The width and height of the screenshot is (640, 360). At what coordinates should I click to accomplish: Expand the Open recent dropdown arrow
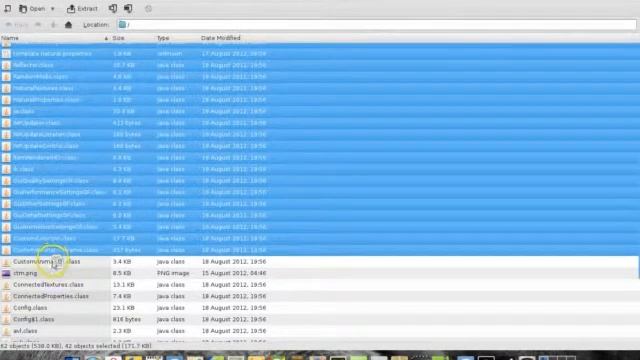point(52,9)
